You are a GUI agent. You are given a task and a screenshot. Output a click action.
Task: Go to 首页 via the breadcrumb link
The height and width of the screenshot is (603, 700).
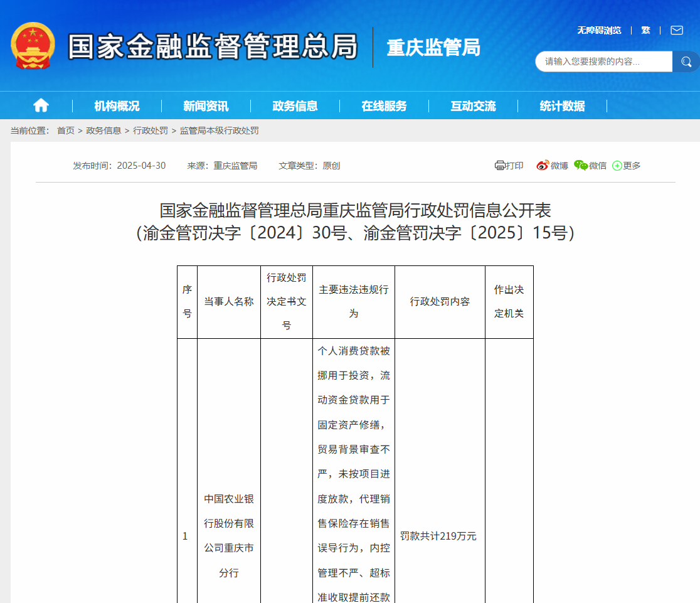click(66, 131)
